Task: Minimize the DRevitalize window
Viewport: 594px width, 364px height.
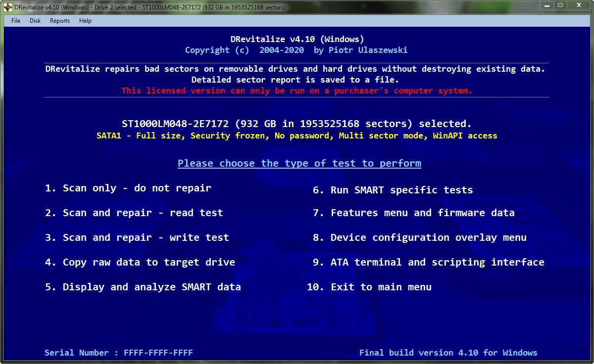Action: coord(546,5)
